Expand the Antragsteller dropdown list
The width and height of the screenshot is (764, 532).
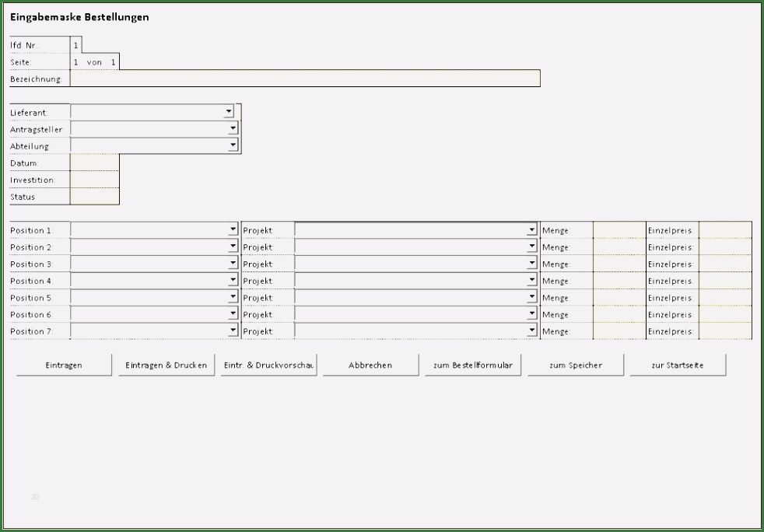(x=233, y=129)
